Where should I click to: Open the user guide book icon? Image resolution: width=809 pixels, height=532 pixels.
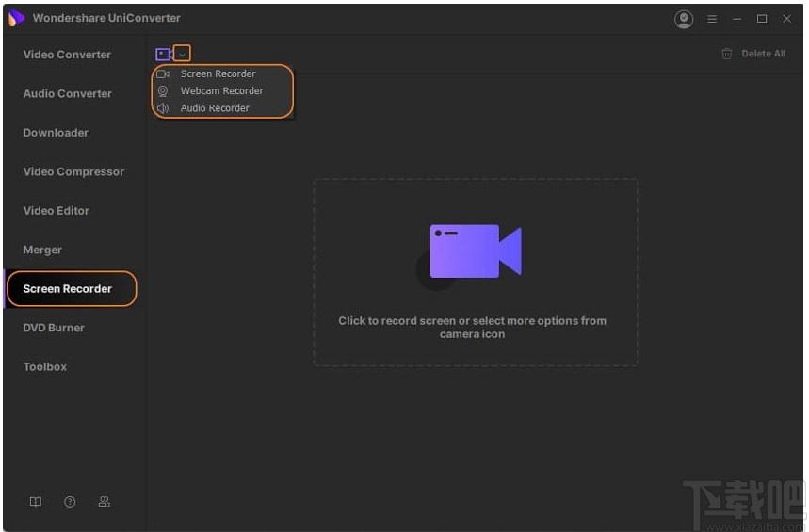(x=36, y=502)
